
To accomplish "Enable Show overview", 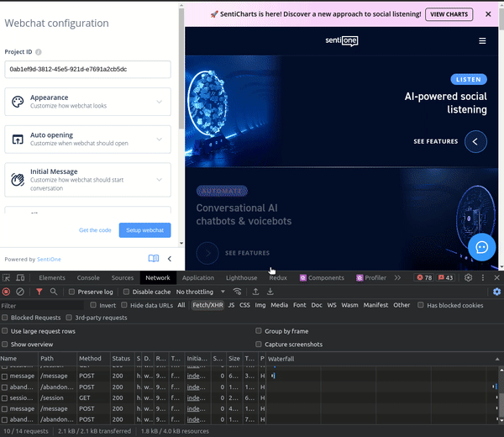I will pyautogui.click(x=5, y=344).
